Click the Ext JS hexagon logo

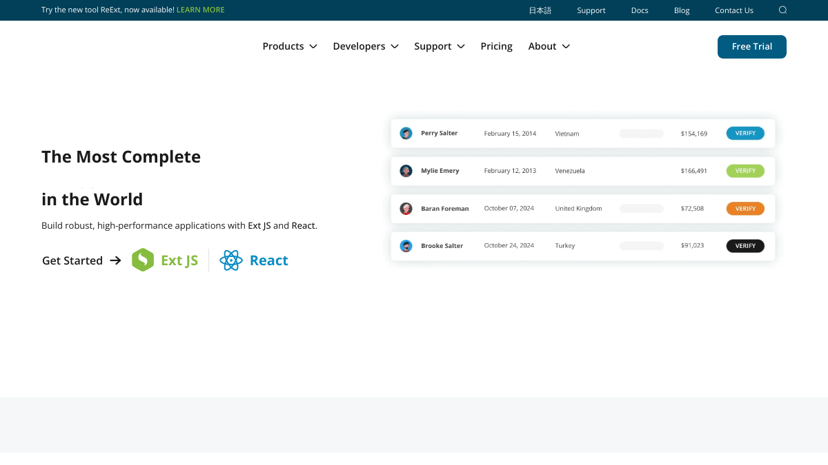pyautogui.click(x=143, y=260)
